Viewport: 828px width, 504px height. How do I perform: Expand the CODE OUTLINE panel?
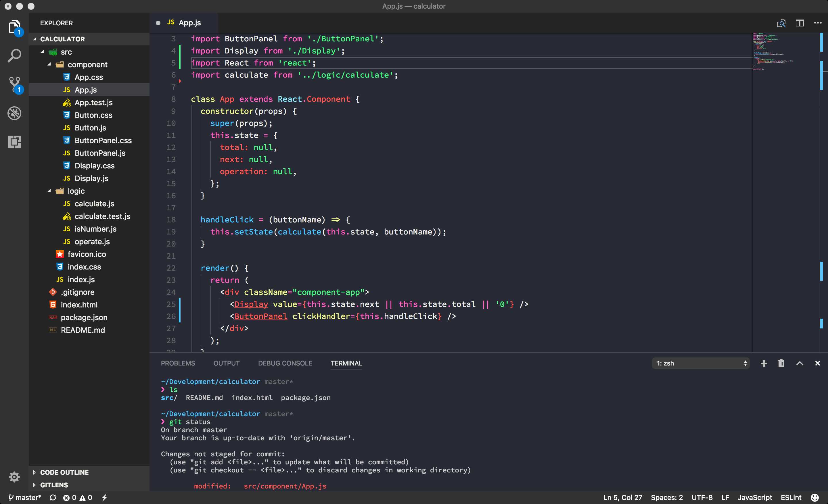tap(34, 472)
